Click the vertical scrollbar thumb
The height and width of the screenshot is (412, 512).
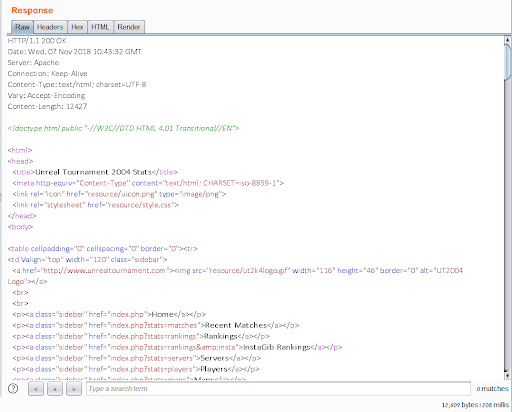point(508,62)
